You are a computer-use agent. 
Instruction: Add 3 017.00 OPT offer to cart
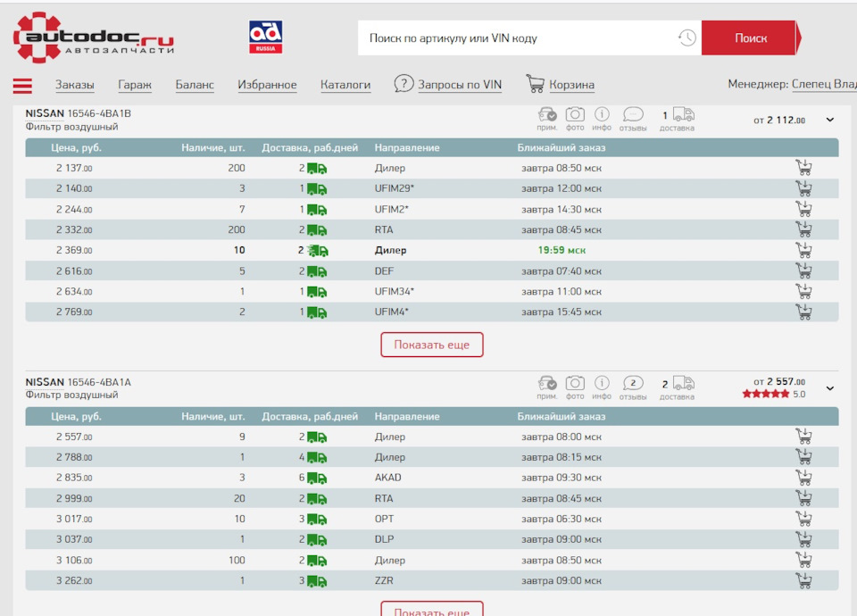[x=803, y=518]
